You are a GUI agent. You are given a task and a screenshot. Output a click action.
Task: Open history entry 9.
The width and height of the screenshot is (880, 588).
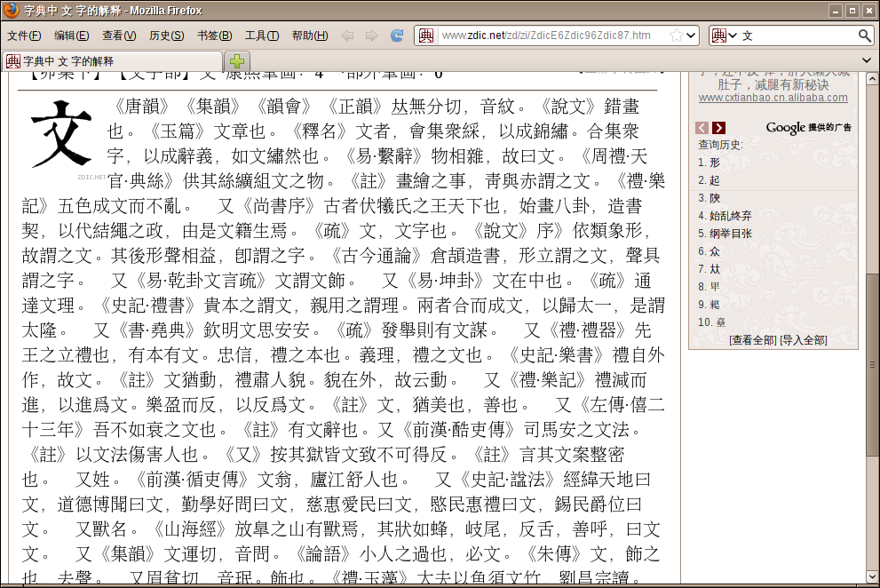tap(709, 305)
